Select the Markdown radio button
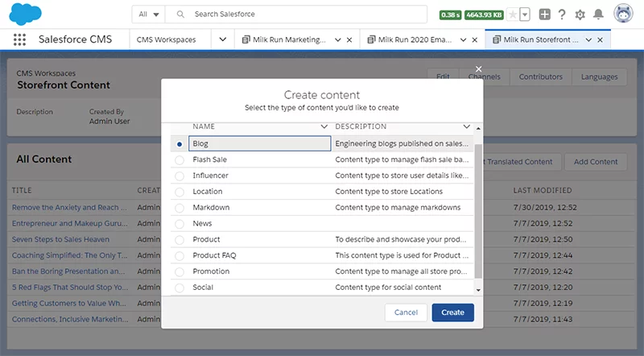The image size is (644, 356). click(x=180, y=208)
